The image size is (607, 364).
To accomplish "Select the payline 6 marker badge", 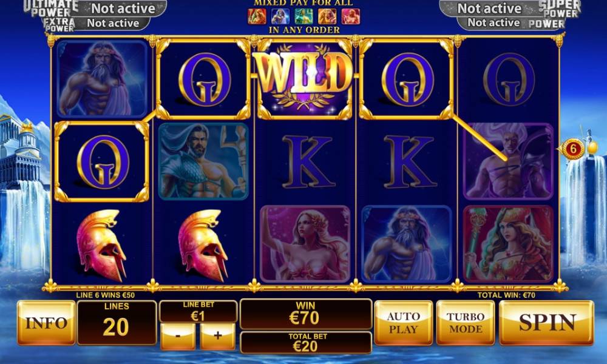I will tap(573, 148).
